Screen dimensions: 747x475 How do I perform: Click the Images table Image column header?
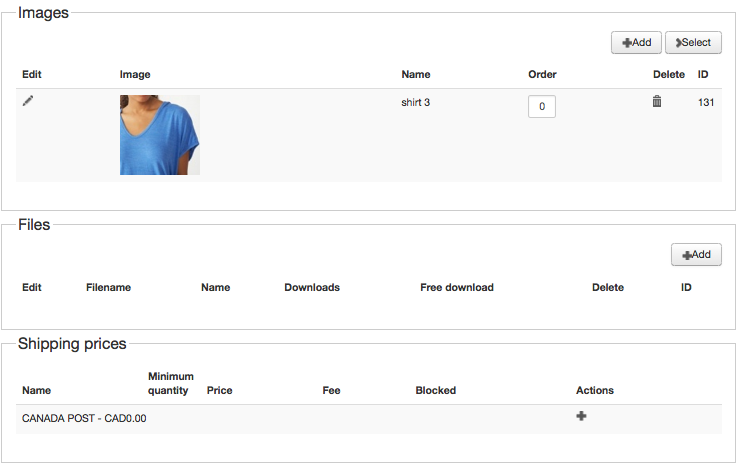[x=135, y=74]
